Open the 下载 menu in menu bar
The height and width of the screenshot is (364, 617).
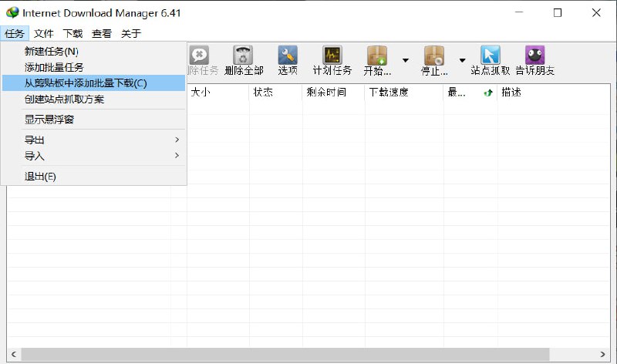tap(72, 33)
